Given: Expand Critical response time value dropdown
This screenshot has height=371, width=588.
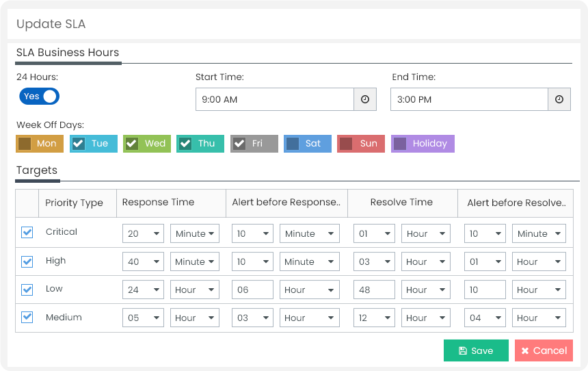Looking at the screenshot, I should (144, 233).
